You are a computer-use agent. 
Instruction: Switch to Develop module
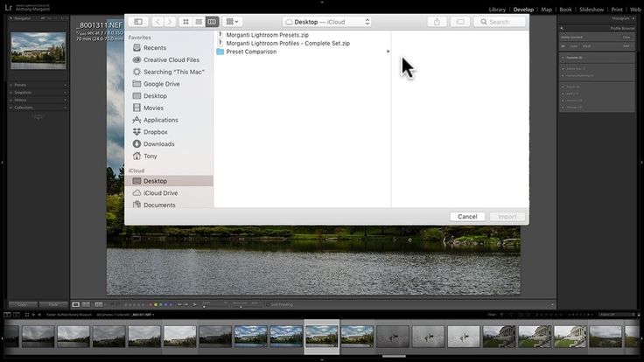[x=523, y=10]
